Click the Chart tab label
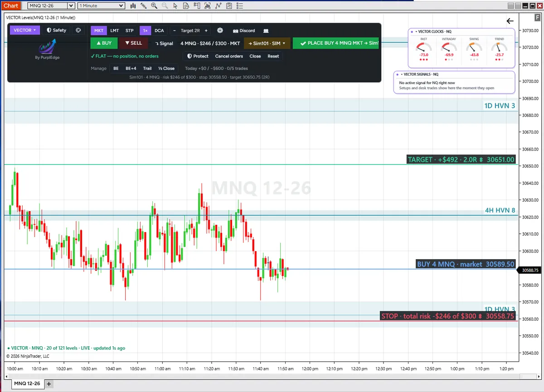Image resolution: width=544 pixels, height=392 pixels. (x=11, y=5)
